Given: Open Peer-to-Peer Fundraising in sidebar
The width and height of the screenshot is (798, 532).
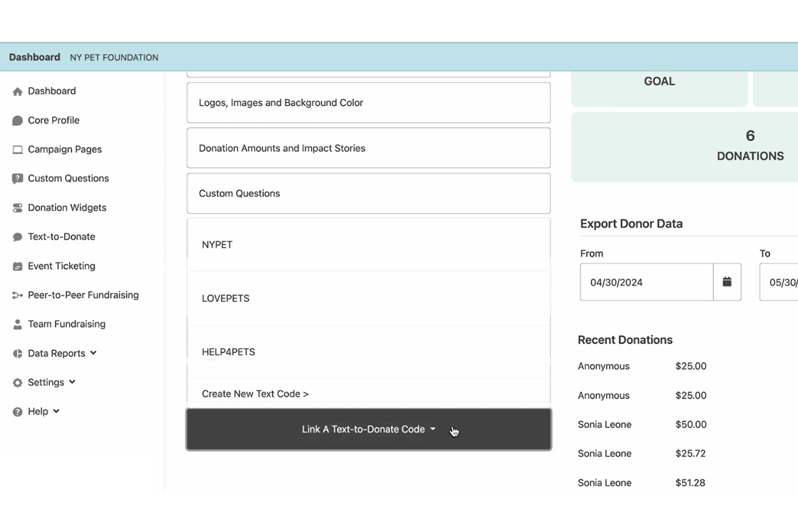Looking at the screenshot, I should 83,295.
